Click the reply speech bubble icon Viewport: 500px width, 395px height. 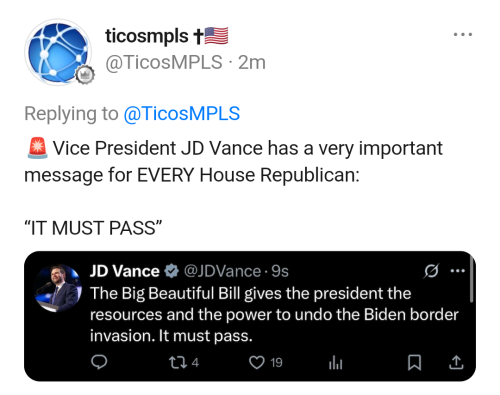99,362
